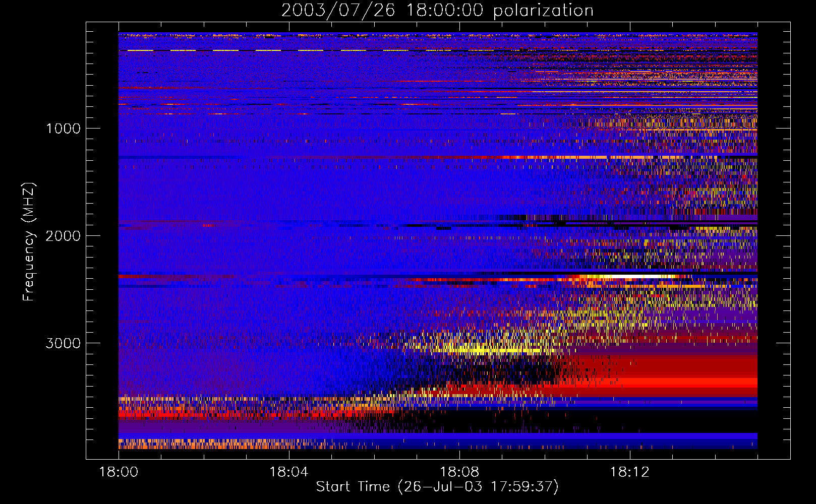Click the 18:00 time tick label
The width and height of the screenshot is (816, 504).
click(119, 472)
